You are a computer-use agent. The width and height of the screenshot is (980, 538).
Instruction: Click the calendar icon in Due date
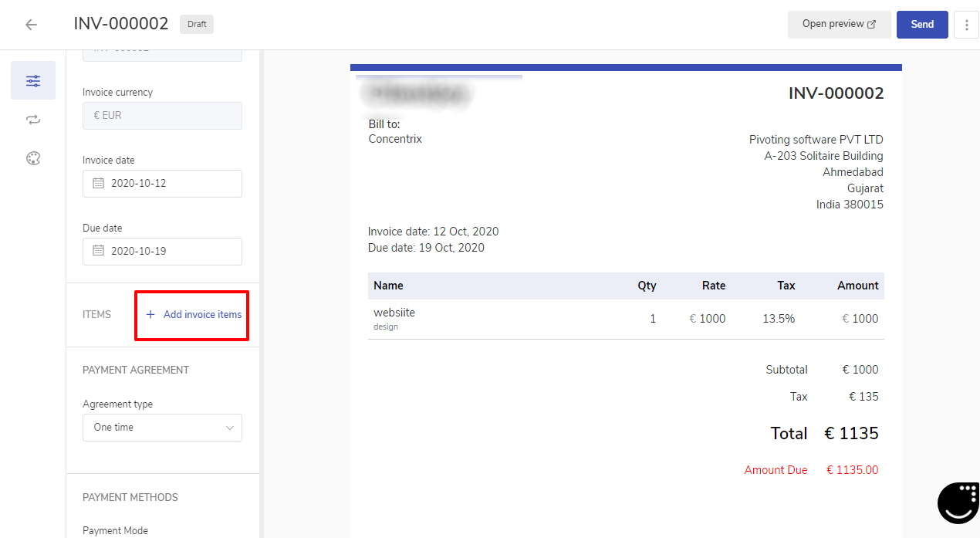[98, 251]
